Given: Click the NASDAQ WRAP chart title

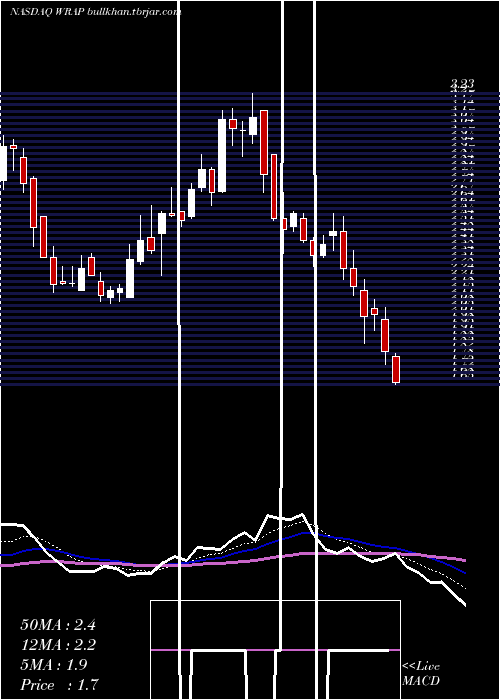Looking at the screenshot, I should 96,12.
